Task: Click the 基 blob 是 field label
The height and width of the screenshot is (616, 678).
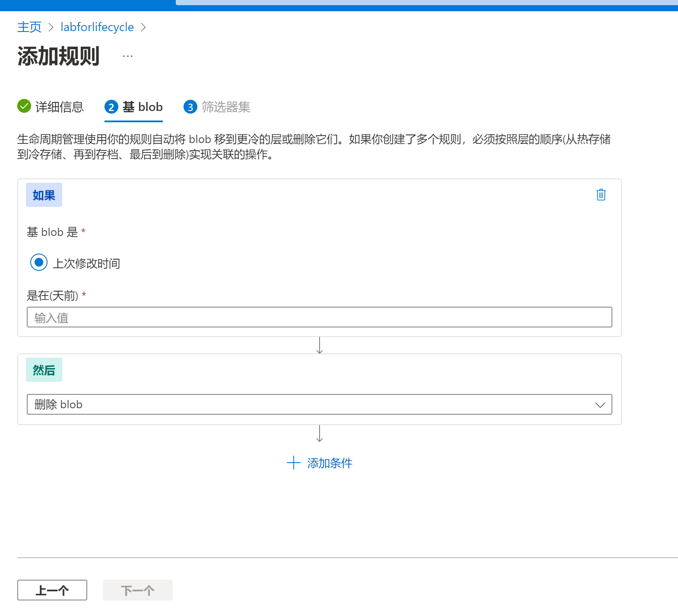Action: [x=53, y=232]
